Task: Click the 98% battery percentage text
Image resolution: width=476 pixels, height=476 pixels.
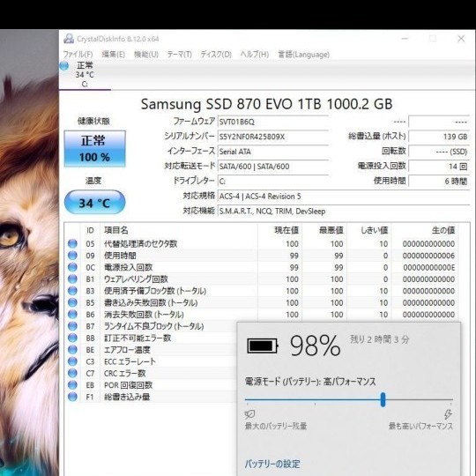Action: pos(316,346)
